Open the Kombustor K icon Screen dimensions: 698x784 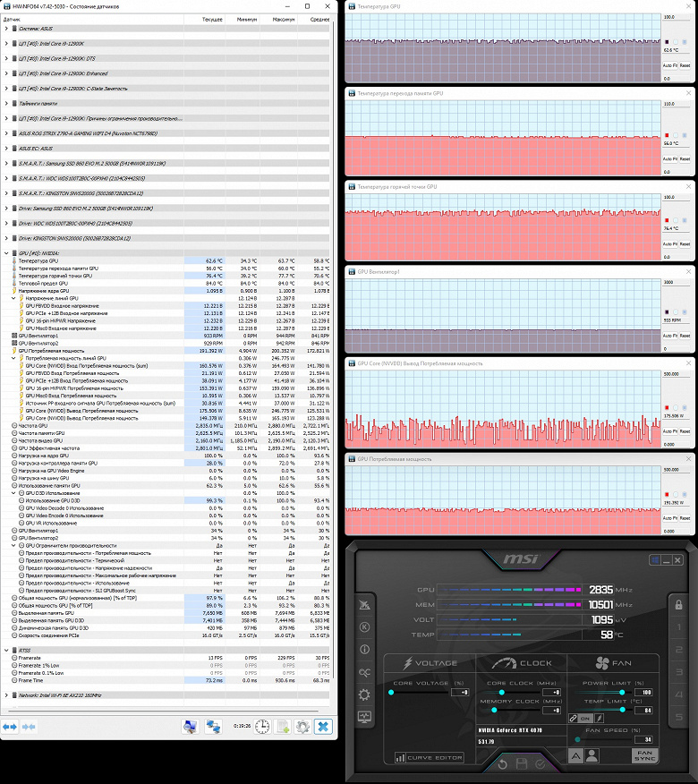(x=364, y=627)
